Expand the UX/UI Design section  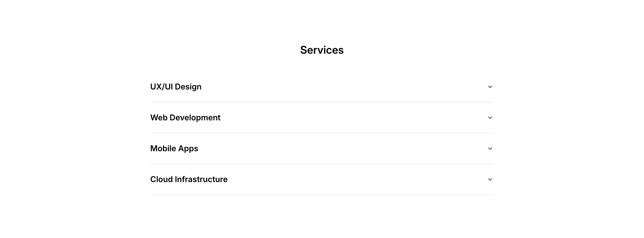(322, 87)
